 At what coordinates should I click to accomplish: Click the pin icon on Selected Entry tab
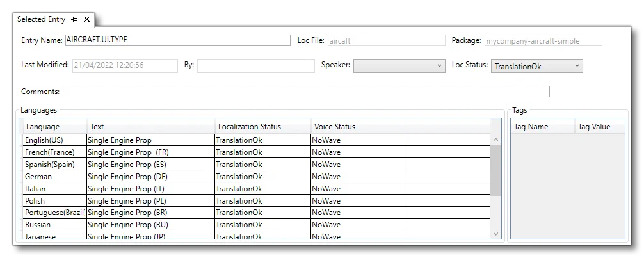[x=74, y=19]
